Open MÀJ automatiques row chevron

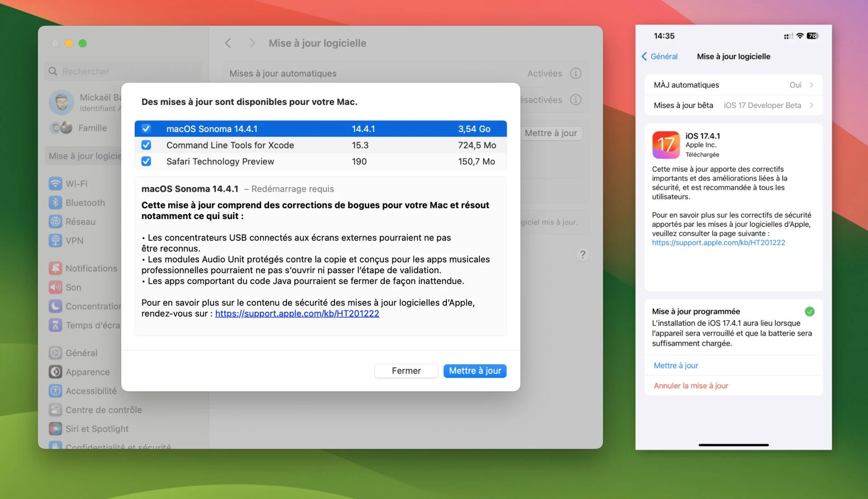[811, 85]
